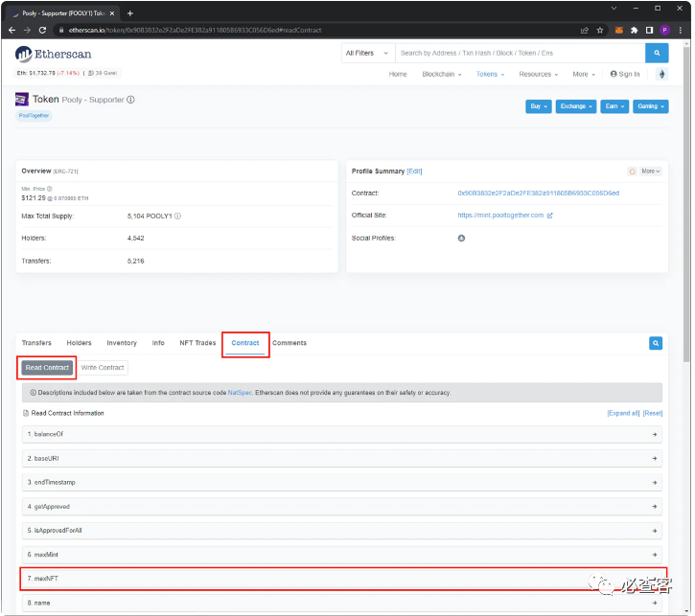Open the Buy dropdown button
The image size is (695, 616).
(539, 106)
